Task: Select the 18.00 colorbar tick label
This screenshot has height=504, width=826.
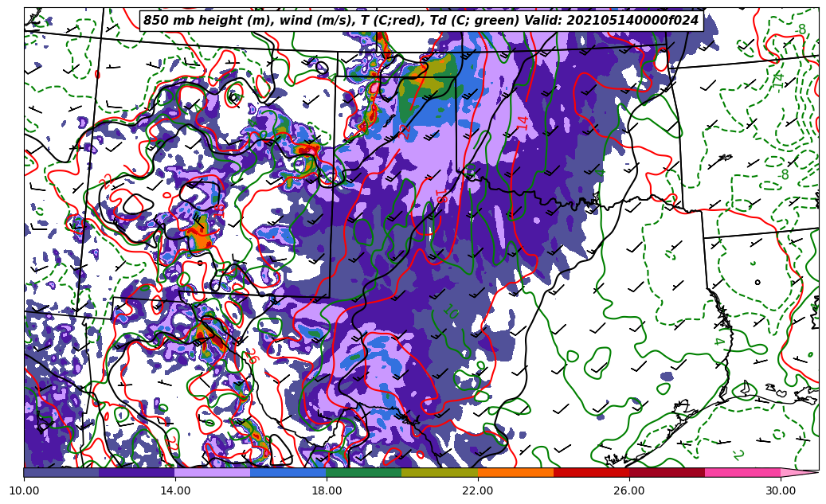Action: pyautogui.click(x=327, y=490)
